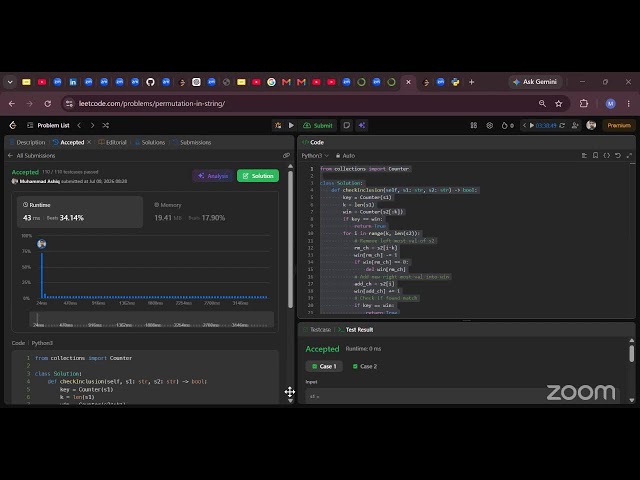Image resolution: width=640 pixels, height=480 pixels.
Task: Click the bookmark star in address bar
Action: tap(559, 104)
